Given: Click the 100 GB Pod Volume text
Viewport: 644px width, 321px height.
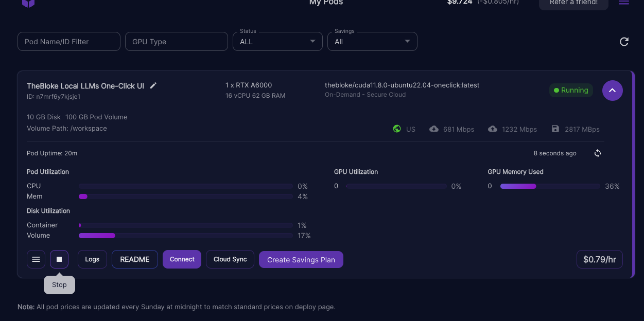Looking at the screenshot, I should click(96, 117).
